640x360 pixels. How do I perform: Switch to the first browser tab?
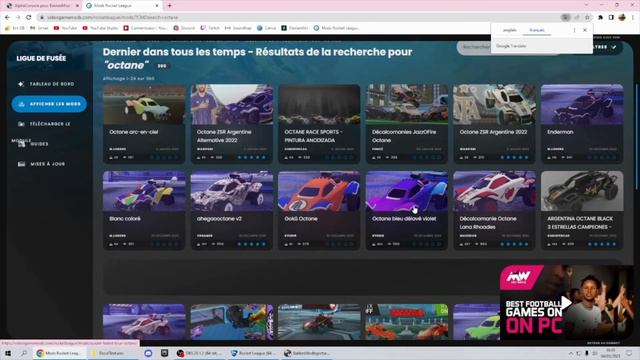coord(41,6)
